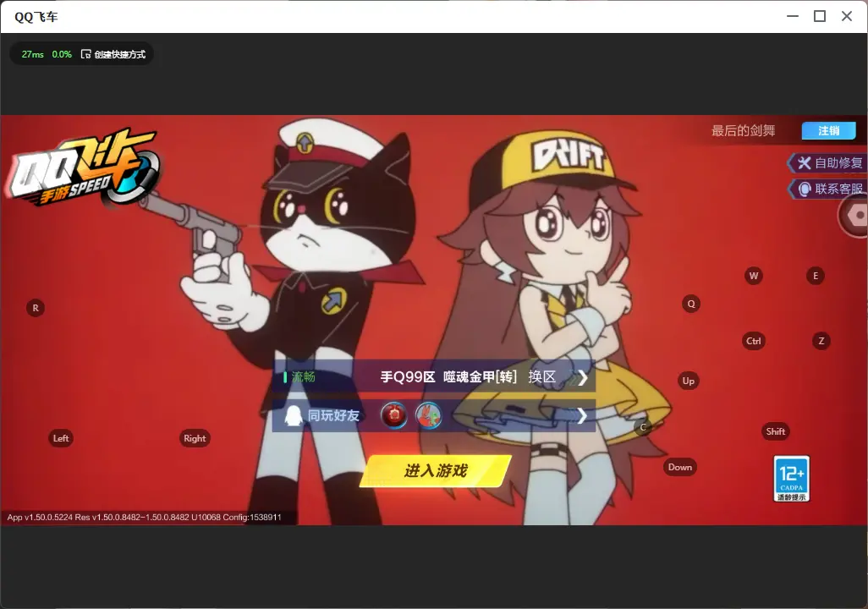This screenshot has width=868, height=609.
Task: Click the 同玩好友 label
Action: click(333, 415)
